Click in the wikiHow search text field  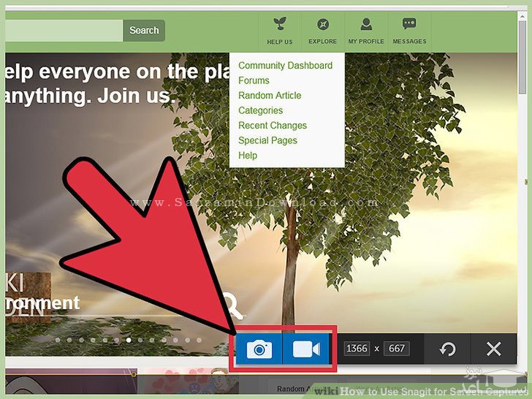[62, 30]
